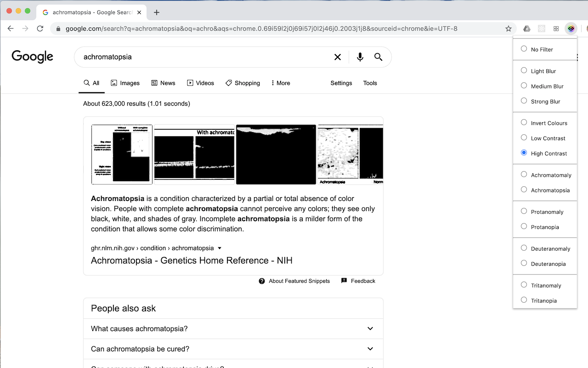Go back with the browser back arrow
The height and width of the screenshot is (368, 588).
click(11, 29)
